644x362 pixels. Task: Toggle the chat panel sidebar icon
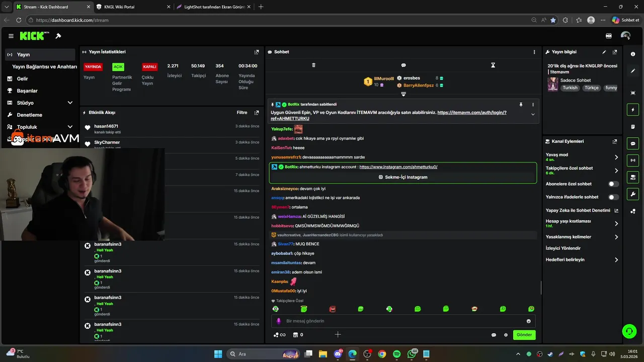(633, 143)
